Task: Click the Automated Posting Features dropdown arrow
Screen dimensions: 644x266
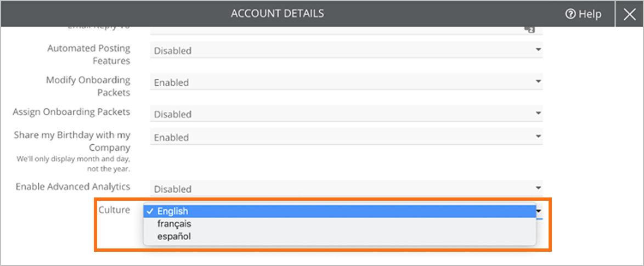Action: click(x=538, y=50)
